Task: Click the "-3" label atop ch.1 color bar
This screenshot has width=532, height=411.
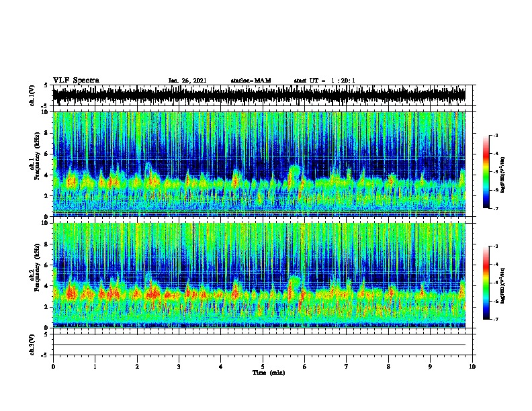Action: 495,135
